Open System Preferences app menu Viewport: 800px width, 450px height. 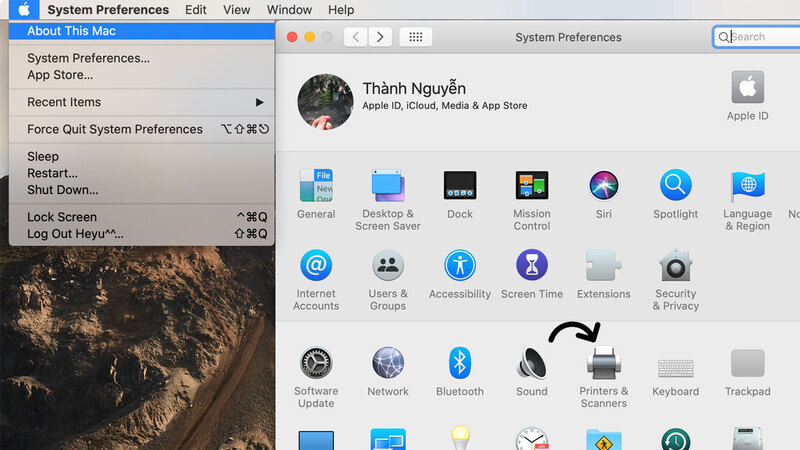[x=108, y=10]
